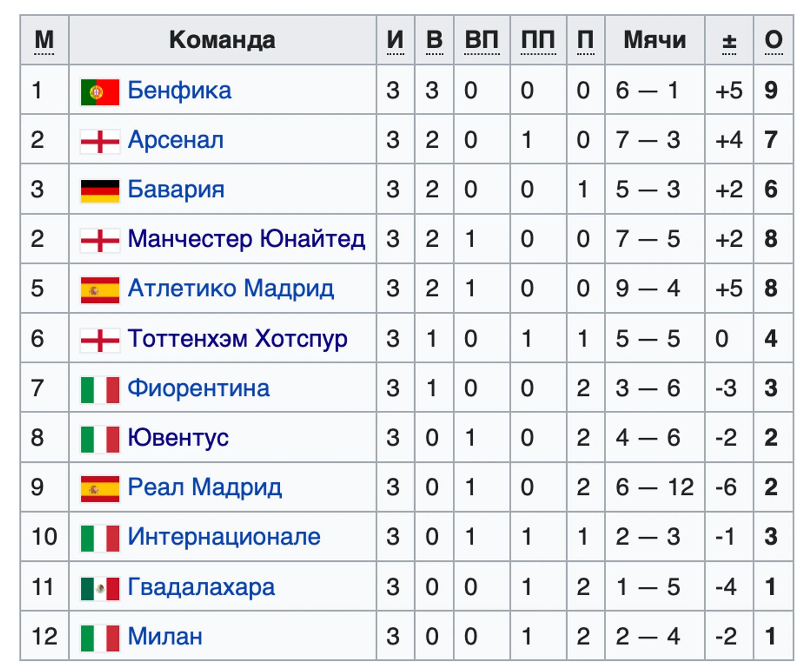This screenshot has width=808, height=672.
Task: Click the ПП column header abbreviation
Action: (538, 40)
